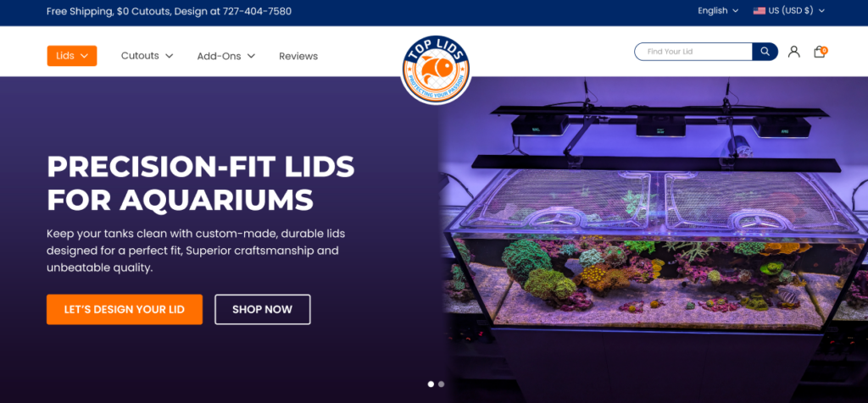Switch to the second carousel slide dot

coord(441,384)
